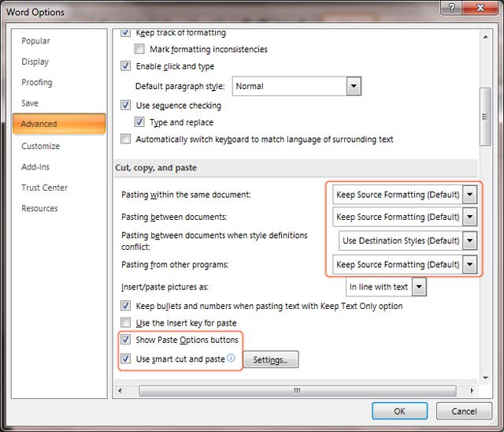Uncheck Use smart cut and paste
The height and width of the screenshot is (432, 504).
pyautogui.click(x=125, y=359)
